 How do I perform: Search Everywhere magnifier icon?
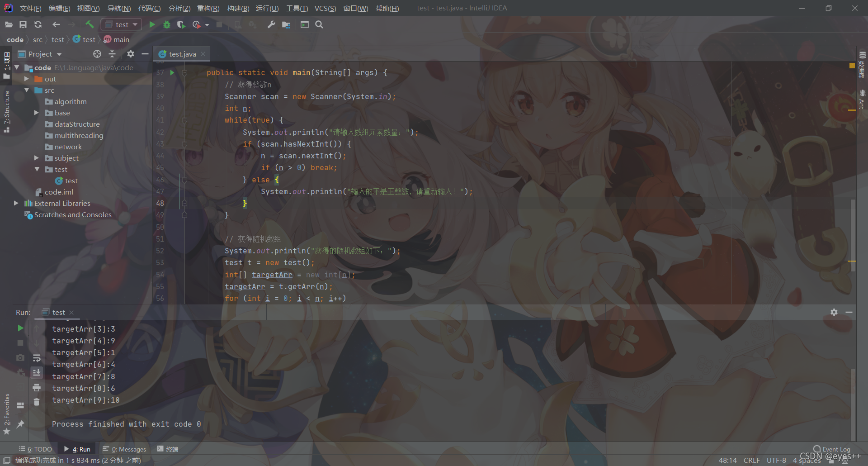tap(319, 24)
